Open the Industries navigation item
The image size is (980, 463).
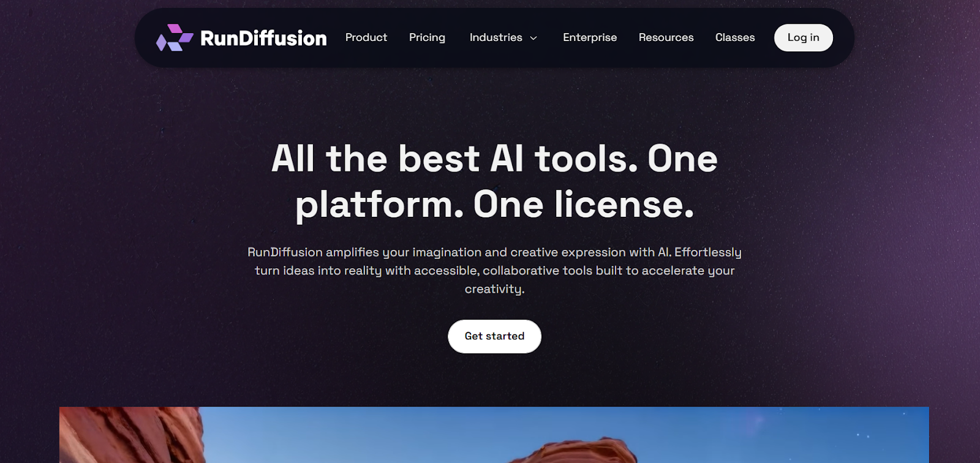(496, 37)
